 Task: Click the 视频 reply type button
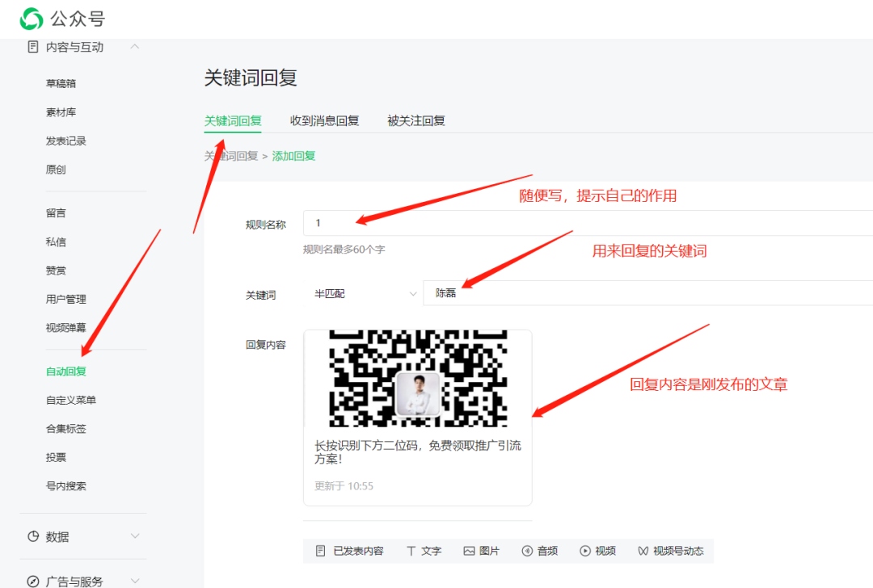597,551
